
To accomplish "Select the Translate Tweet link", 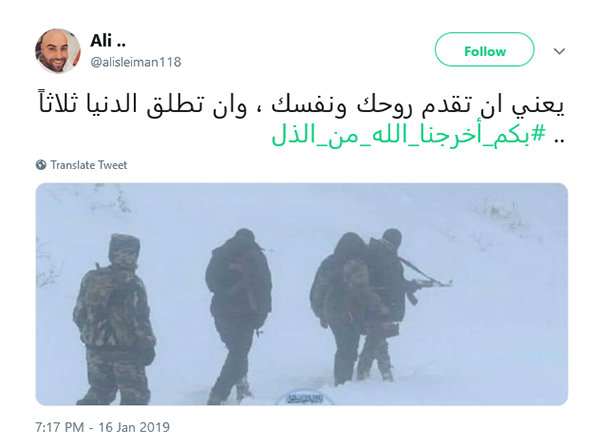I will pyautogui.click(x=88, y=165).
